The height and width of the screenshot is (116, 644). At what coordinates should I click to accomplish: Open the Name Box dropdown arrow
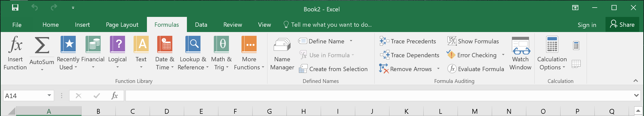pyautogui.click(x=49, y=95)
